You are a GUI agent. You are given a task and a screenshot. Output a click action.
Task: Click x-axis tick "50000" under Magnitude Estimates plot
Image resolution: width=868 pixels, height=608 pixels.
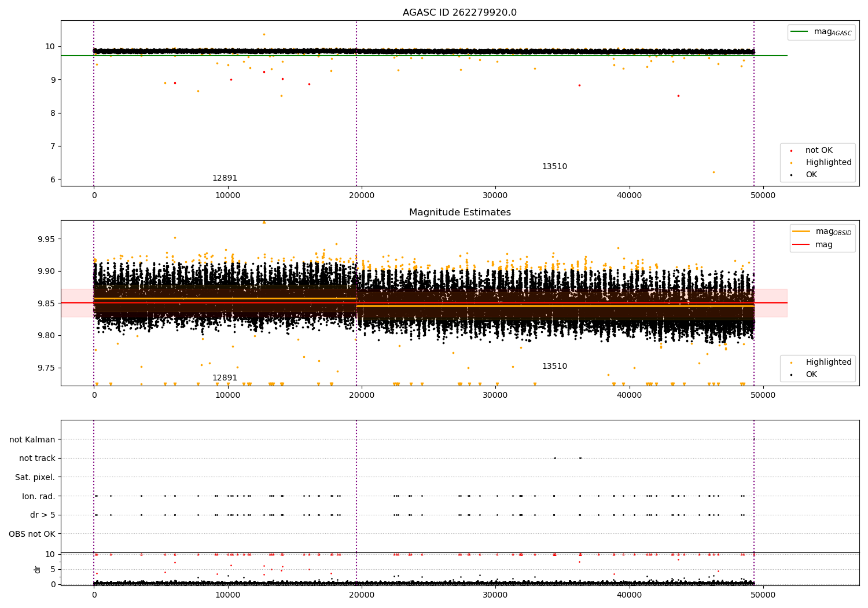[763, 395]
